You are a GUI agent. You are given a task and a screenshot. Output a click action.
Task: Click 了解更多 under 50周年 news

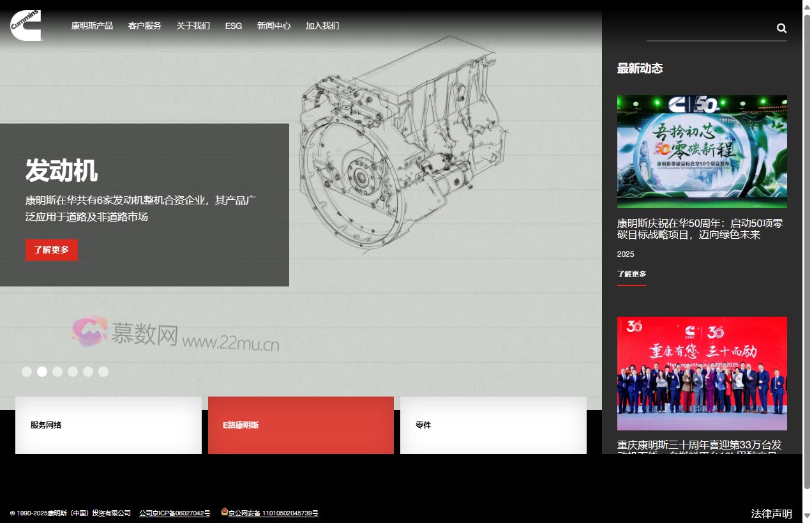pos(631,274)
